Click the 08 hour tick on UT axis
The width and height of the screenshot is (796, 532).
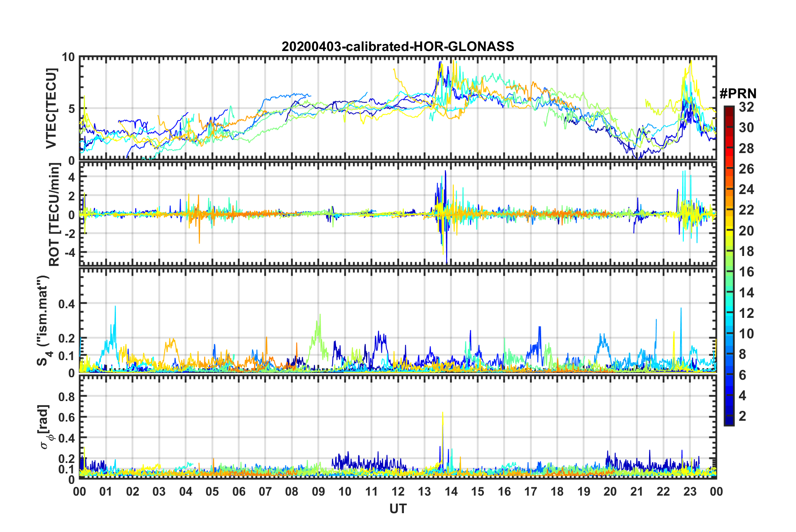[292, 491]
